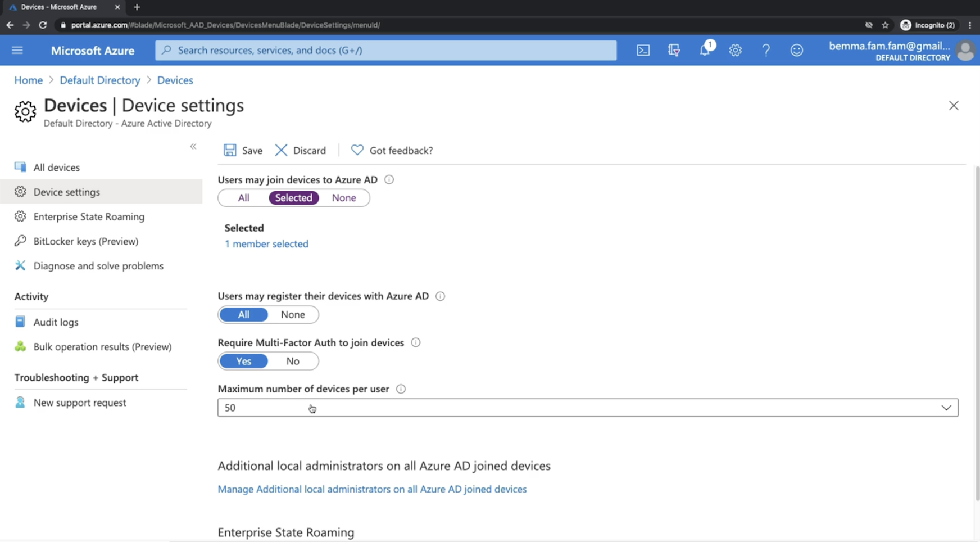Set register devices option to None
Image resolution: width=980 pixels, height=542 pixels.
293,314
